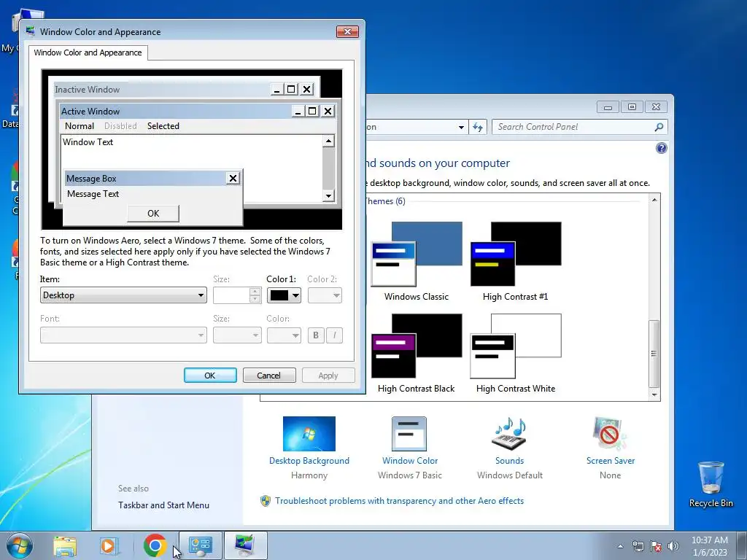Click OK inside the preview Message Box
Image resolution: width=747 pixels, height=560 pixels.
tap(153, 214)
